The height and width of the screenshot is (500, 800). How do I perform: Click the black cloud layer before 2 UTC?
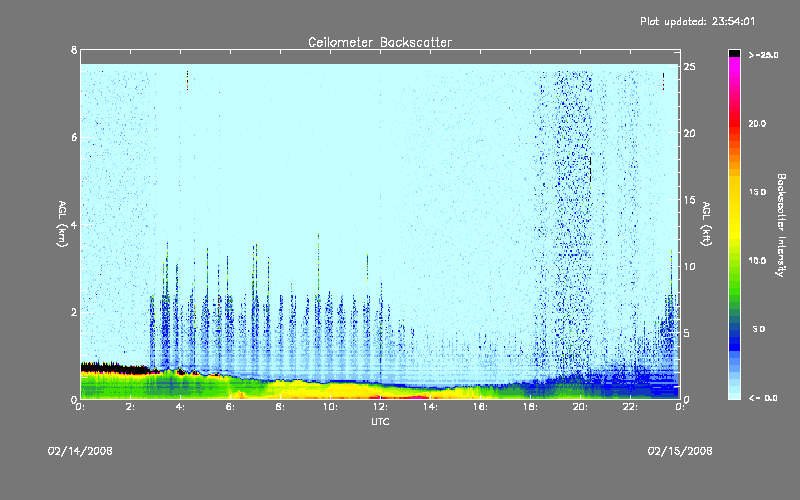coord(115,367)
